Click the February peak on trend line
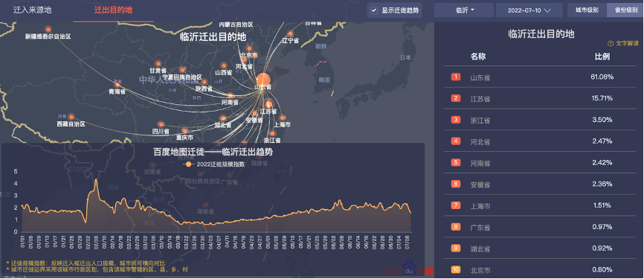The width and height of the screenshot is (644, 279). coord(96,180)
